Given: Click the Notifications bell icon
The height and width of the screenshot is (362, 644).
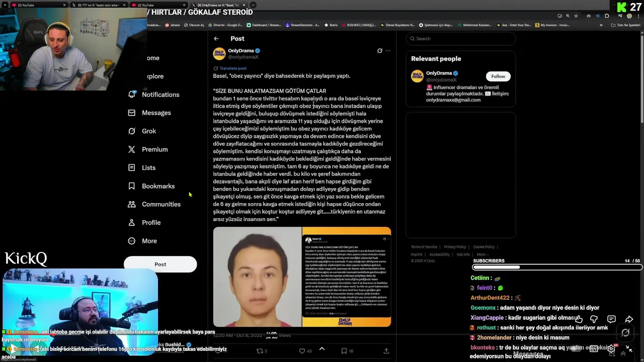Looking at the screenshot, I should pos(132,95).
